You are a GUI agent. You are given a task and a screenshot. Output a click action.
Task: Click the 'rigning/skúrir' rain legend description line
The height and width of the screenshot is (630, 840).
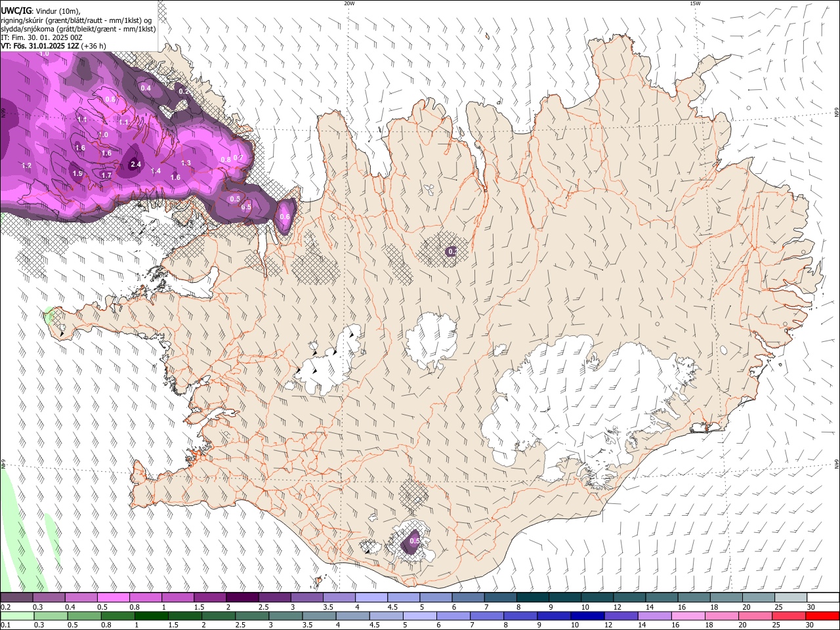pos(76,20)
